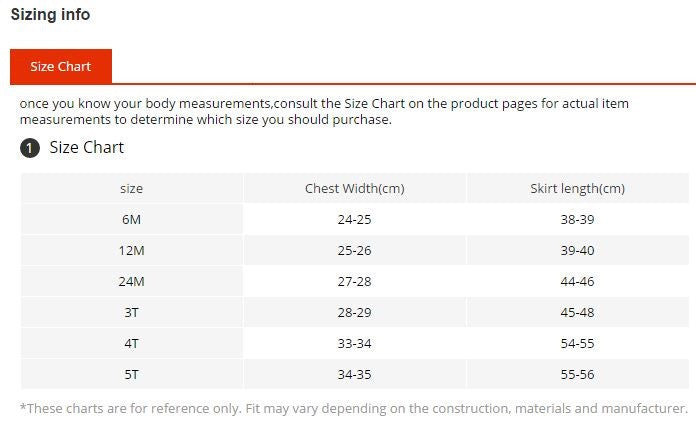696x426 pixels.
Task: Click chest width value 33-34
Action: (354, 343)
